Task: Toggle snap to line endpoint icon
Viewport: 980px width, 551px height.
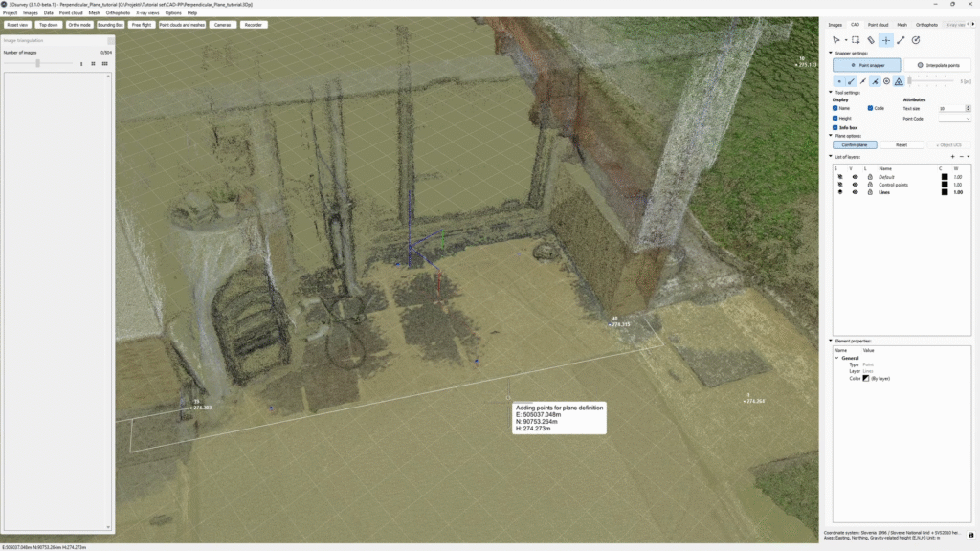Action: click(851, 81)
